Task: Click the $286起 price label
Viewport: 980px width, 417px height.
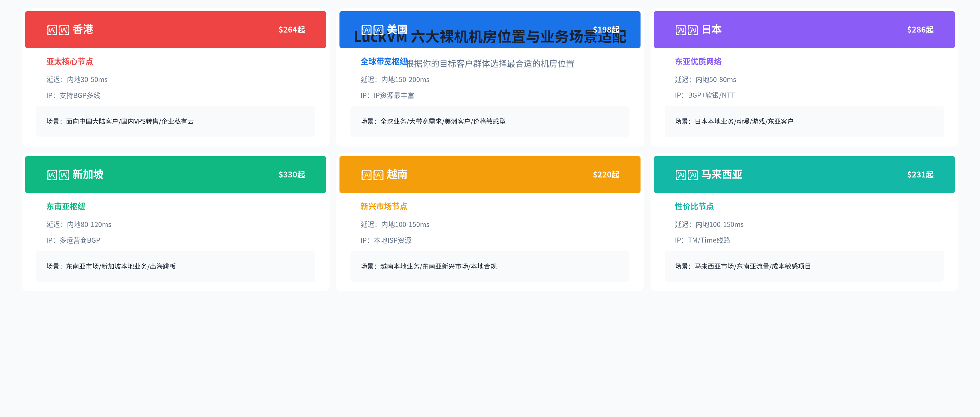Action: (x=920, y=30)
